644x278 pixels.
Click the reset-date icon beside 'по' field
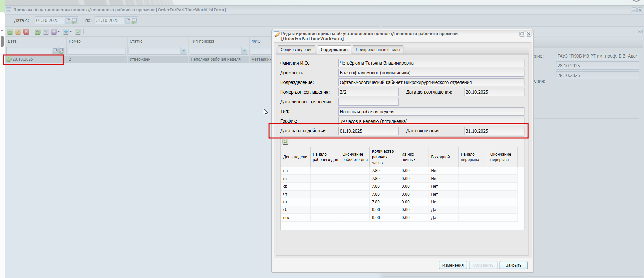[134, 21]
